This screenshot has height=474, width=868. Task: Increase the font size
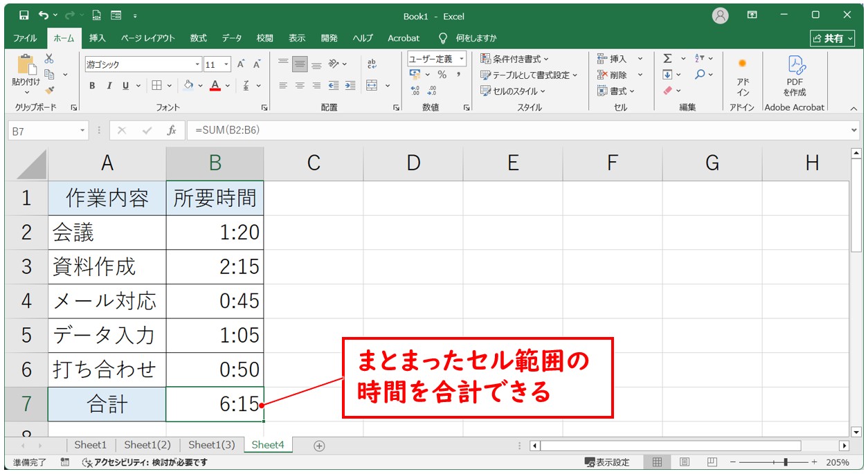(x=241, y=64)
